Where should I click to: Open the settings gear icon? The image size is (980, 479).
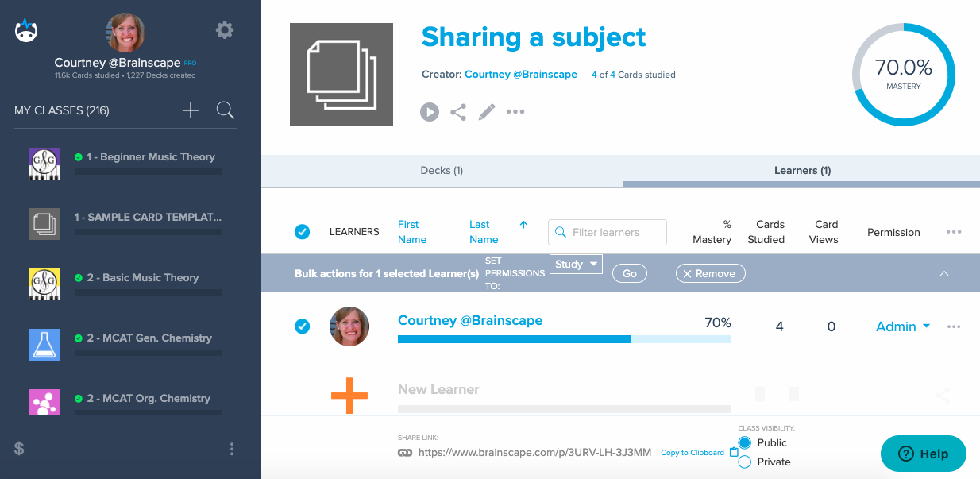click(x=225, y=30)
